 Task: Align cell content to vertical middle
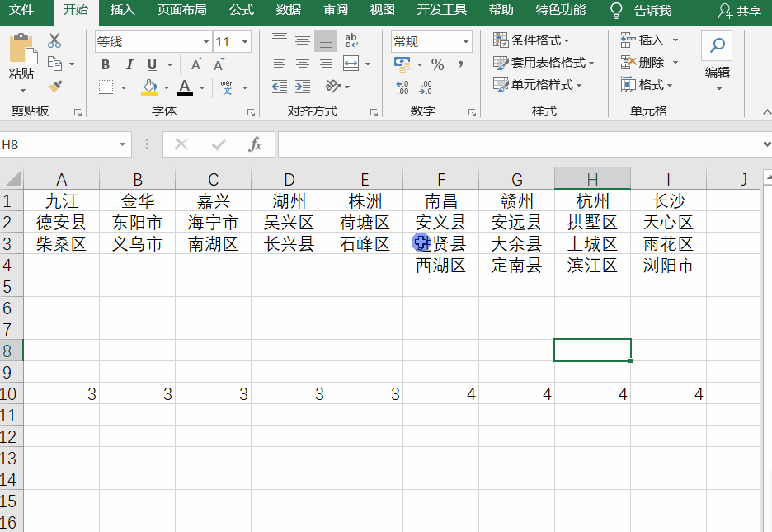pos(303,40)
